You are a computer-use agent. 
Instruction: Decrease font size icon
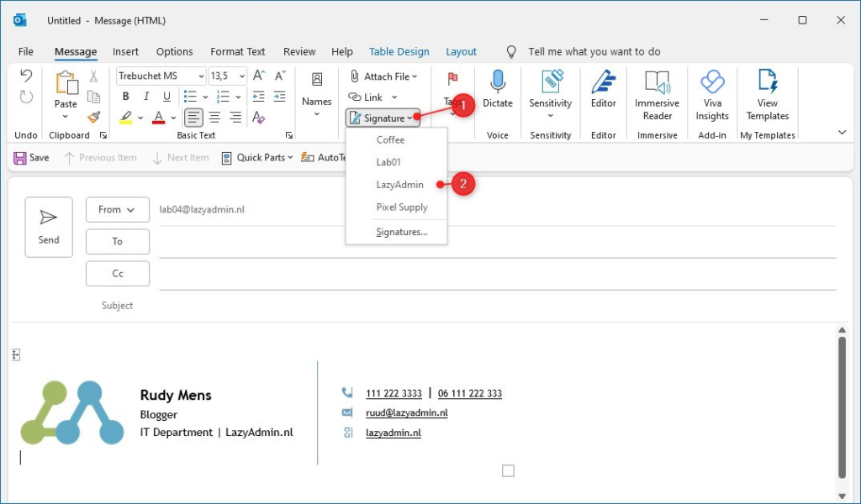click(280, 76)
